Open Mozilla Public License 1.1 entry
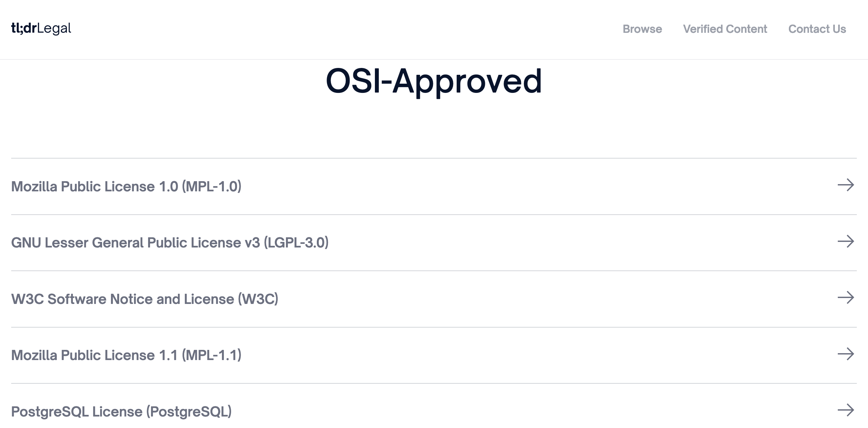 point(94,355)
